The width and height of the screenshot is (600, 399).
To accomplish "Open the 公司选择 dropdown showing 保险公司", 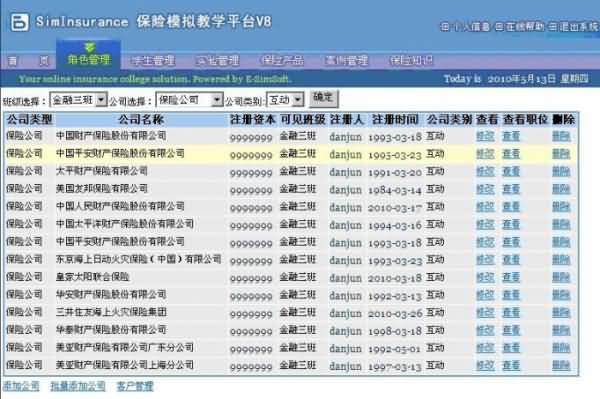I will click(189, 100).
